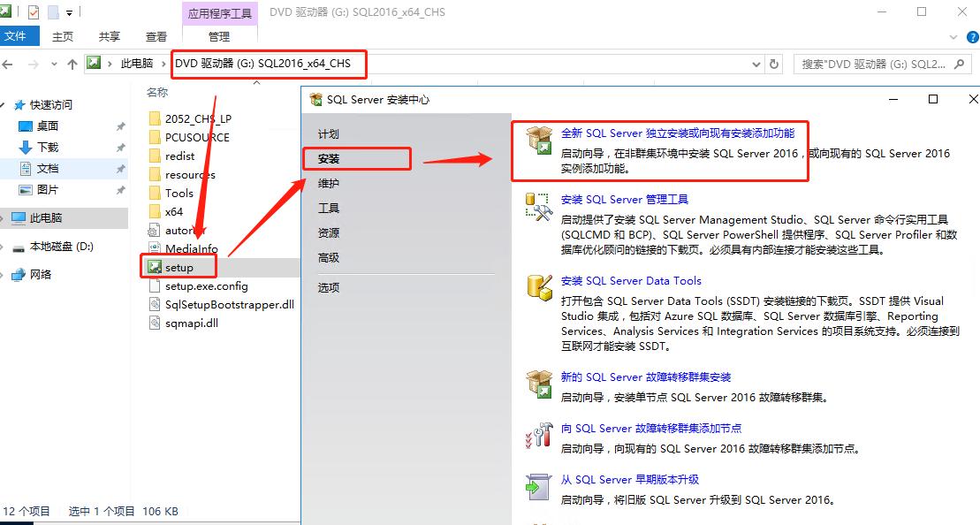Open the 查看 ribbon tab

pyautogui.click(x=156, y=36)
